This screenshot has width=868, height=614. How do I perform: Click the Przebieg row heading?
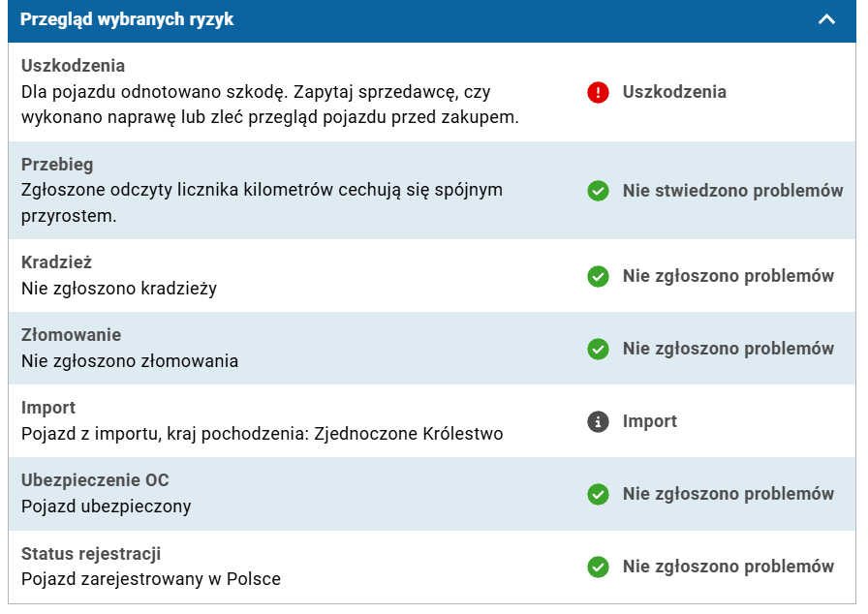(x=57, y=165)
